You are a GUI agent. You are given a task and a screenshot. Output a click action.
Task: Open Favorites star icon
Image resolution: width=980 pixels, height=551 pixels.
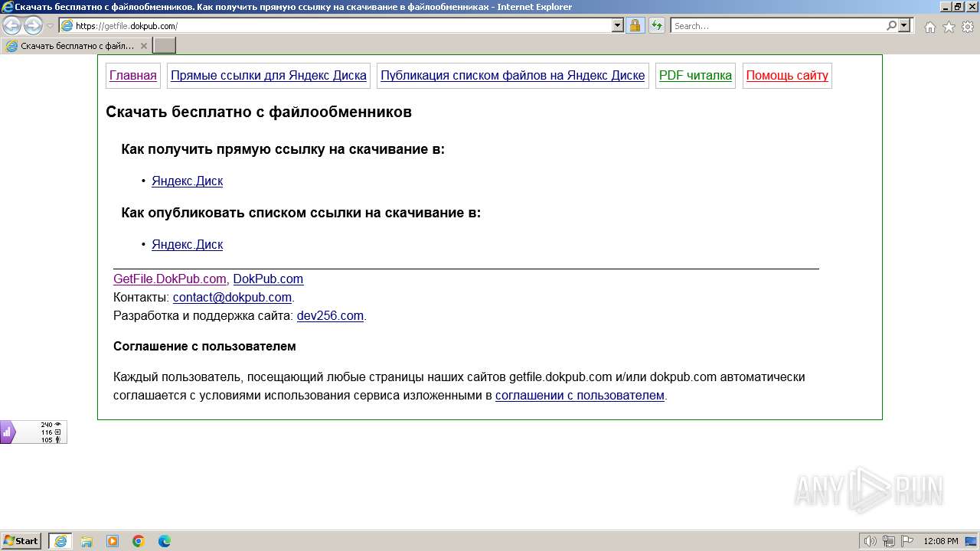949,27
